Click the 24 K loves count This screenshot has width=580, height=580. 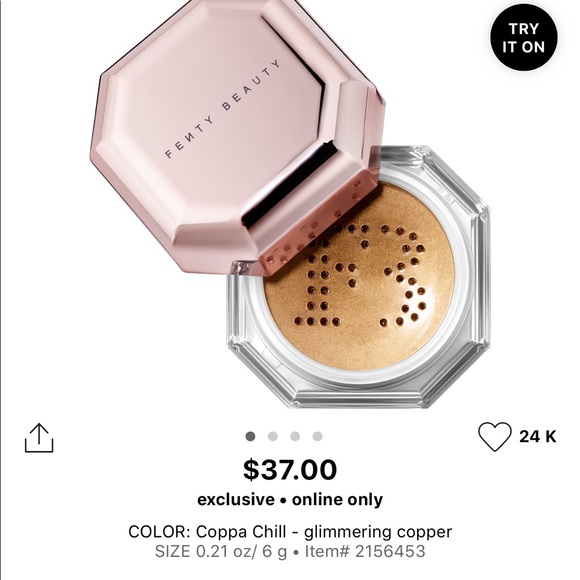pos(537,436)
